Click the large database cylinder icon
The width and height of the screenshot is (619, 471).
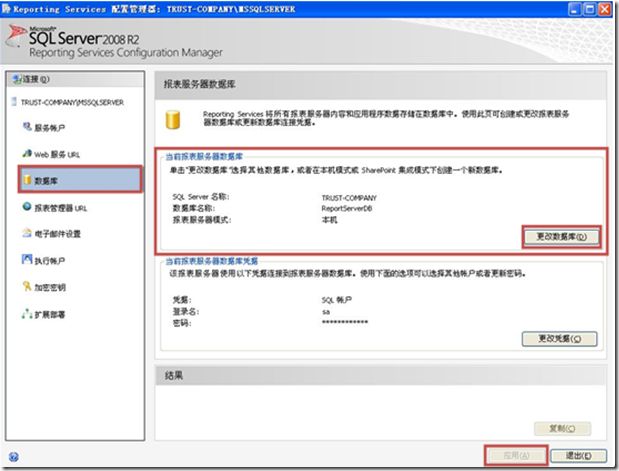click(173, 120)
